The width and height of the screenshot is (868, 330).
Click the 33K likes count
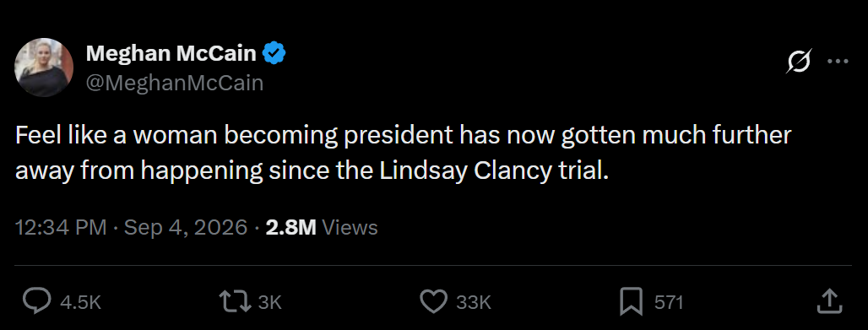(474, 302)
